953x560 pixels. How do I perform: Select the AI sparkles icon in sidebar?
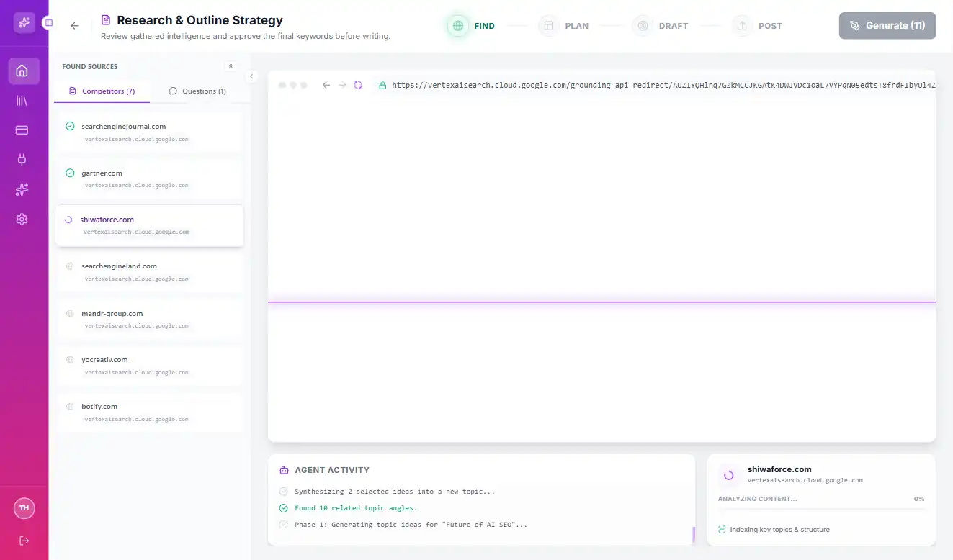click(24, 189)
